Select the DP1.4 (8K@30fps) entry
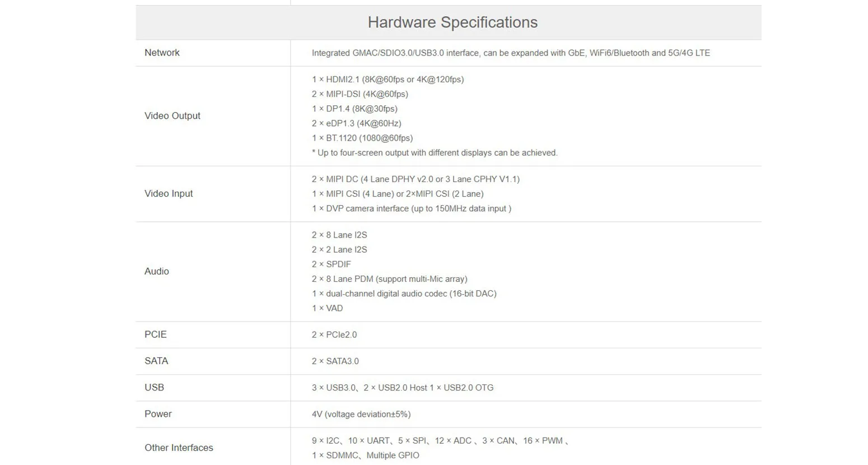This screenshot has height=465, width=868. [354, 109]
